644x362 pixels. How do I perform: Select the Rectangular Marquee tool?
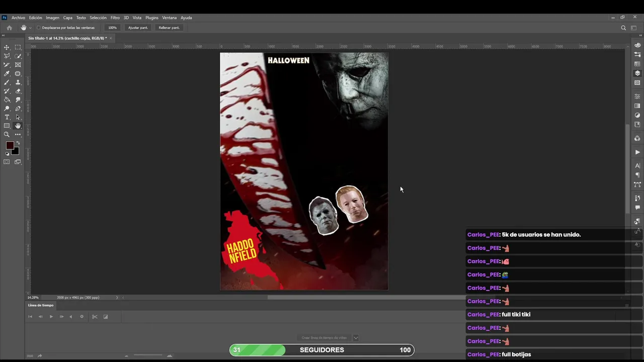pyautogui.click(x=18, y=47)
